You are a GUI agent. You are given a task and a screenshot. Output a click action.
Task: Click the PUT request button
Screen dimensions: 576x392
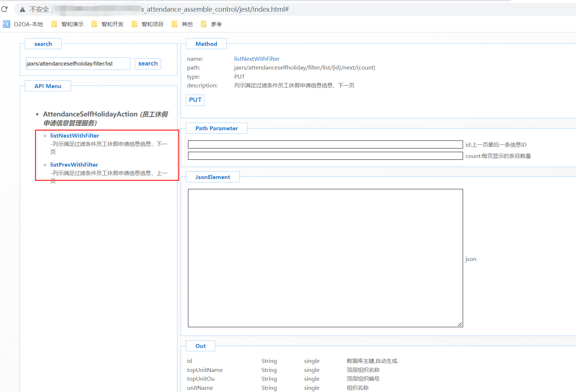(195, 100)
